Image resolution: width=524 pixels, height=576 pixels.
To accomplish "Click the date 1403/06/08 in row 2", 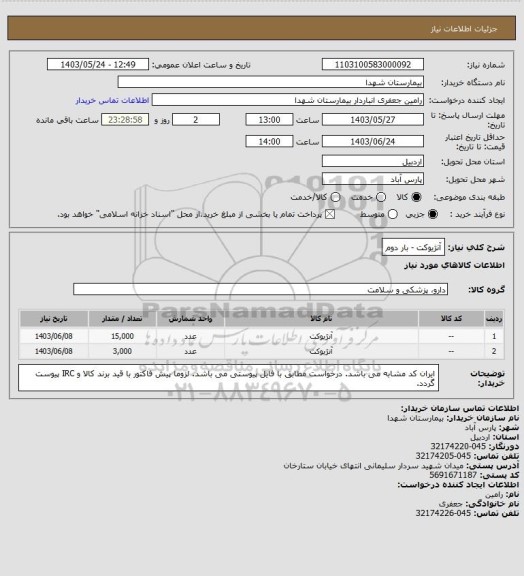I will pos(54,351).
